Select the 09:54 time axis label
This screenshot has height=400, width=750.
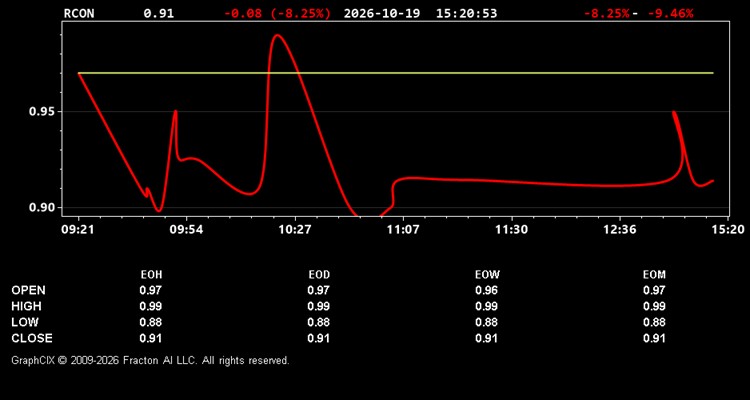coord(186,230)
